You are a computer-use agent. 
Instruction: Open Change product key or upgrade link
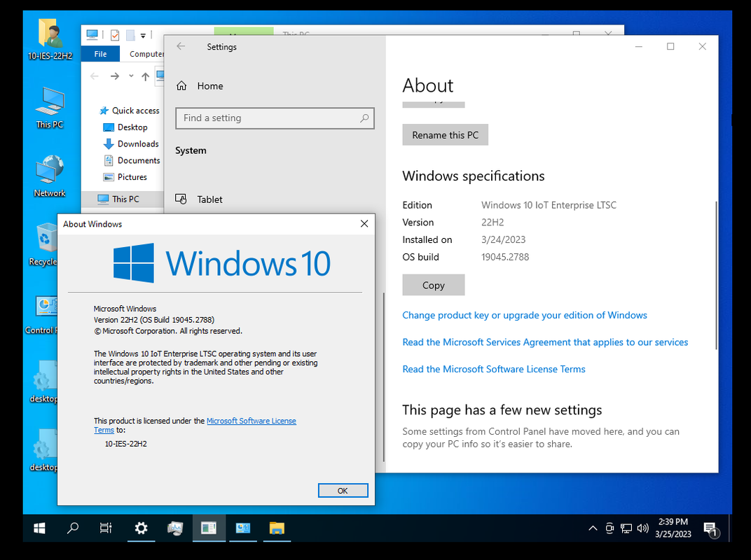tap(525, 315)
